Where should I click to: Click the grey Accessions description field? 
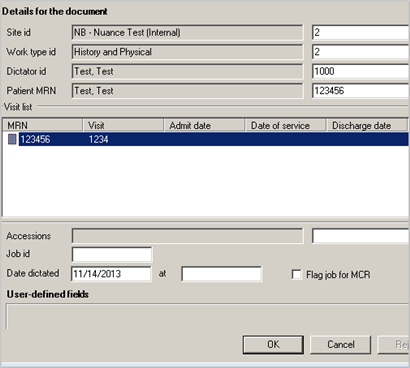click(187, 236)
